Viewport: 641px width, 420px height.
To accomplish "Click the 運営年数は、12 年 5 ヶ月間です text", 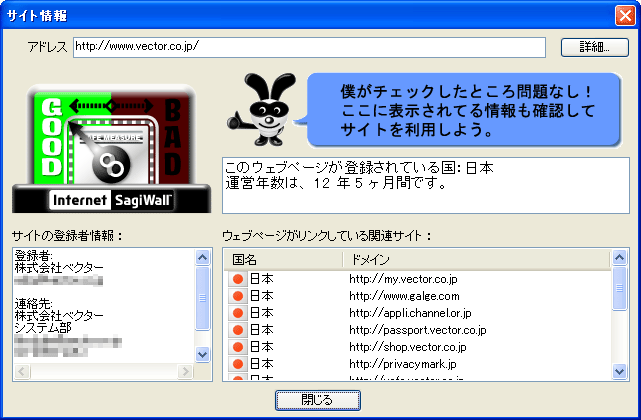I will (336, 183).
